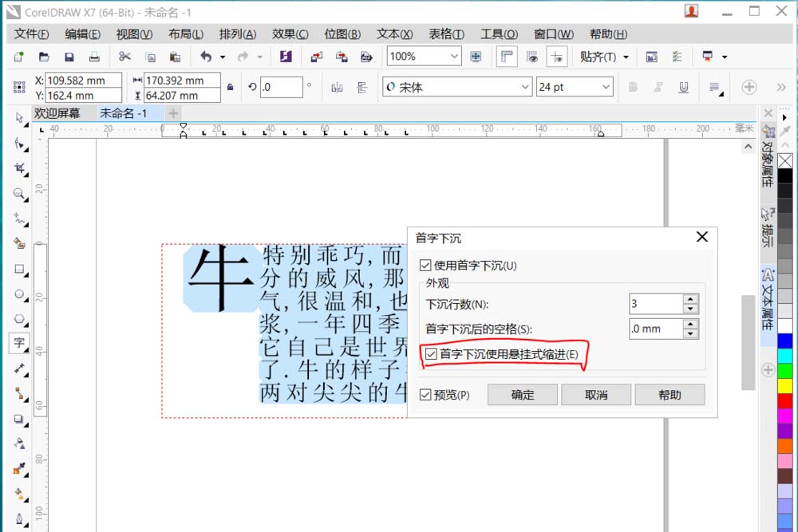Select the Pick tool

[18, 118]
